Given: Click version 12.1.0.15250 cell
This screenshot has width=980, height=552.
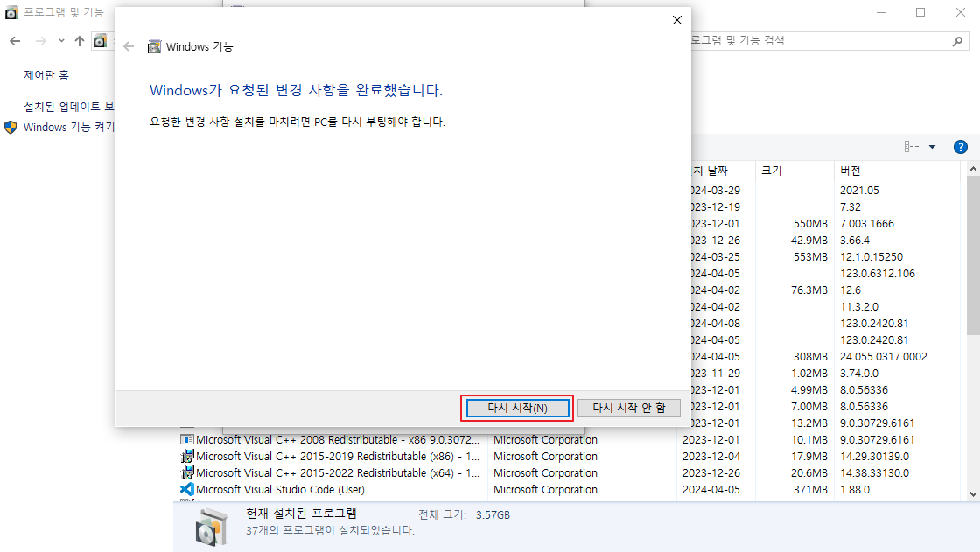Looking at the screenshot, I should click(871, 256).
